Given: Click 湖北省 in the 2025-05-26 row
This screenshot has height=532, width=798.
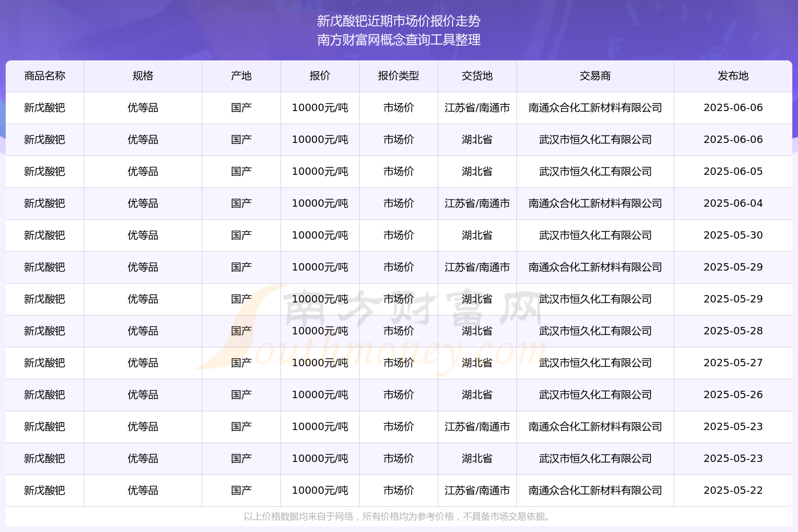Looking at the screenshot, I should tap(477, 395).
